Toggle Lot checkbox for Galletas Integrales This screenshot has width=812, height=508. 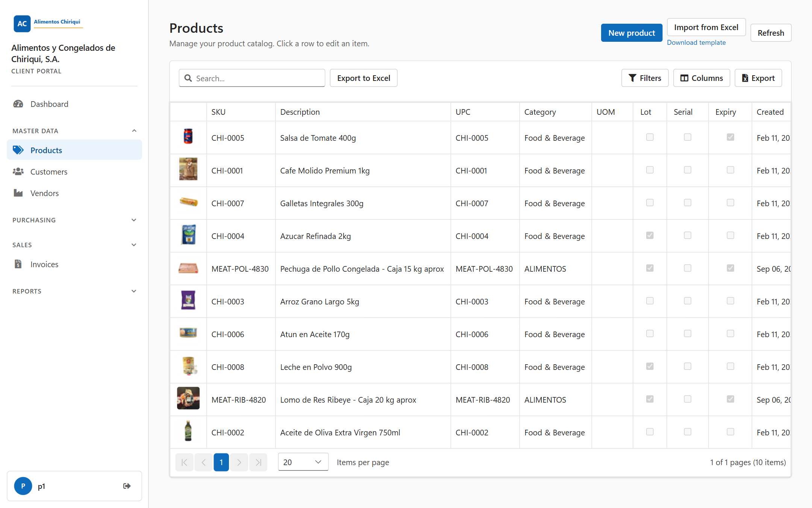pos(650,202)
